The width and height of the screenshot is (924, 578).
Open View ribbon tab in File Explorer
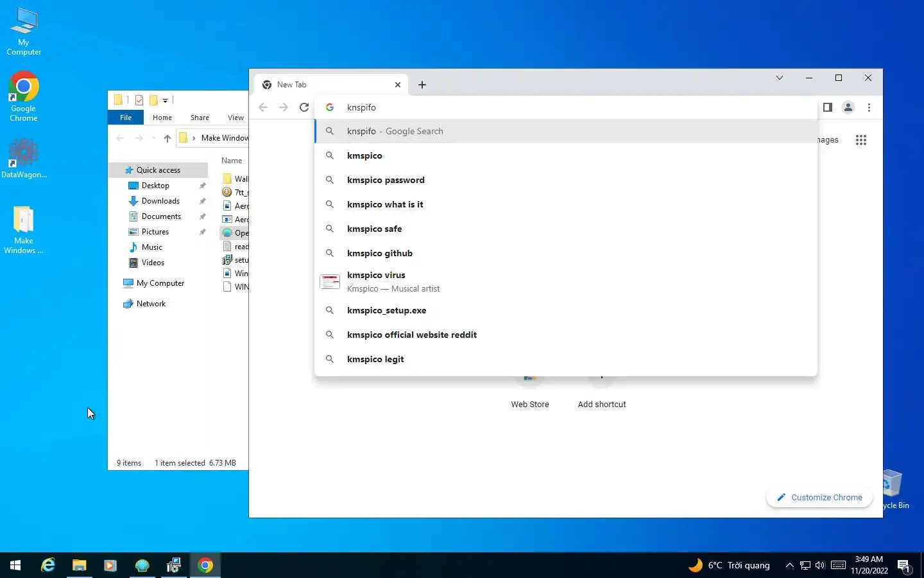[235, 118]
